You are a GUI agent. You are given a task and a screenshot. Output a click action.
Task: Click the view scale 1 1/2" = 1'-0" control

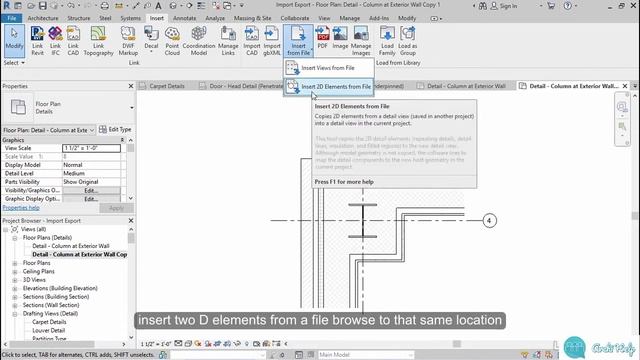156,344
